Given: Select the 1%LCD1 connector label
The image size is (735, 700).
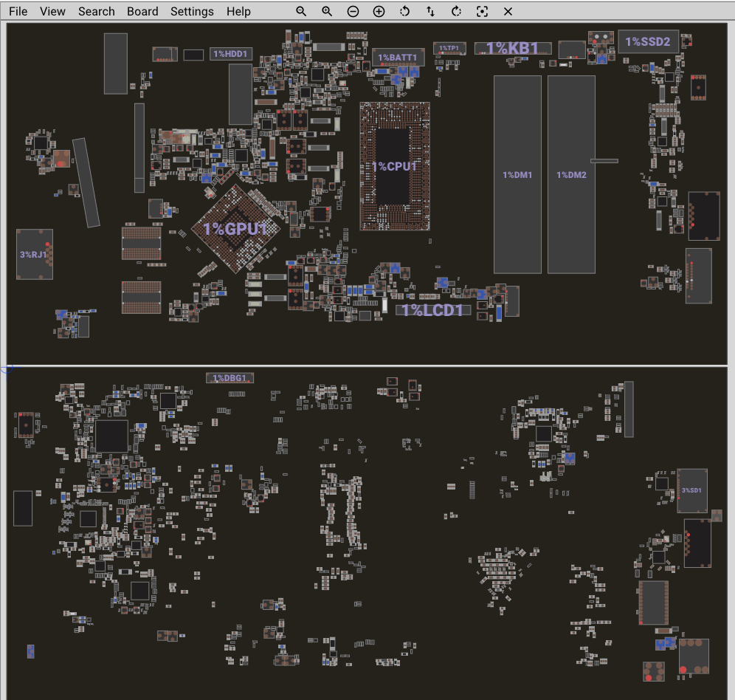Looking at the screenshot, I should point(433,310).
